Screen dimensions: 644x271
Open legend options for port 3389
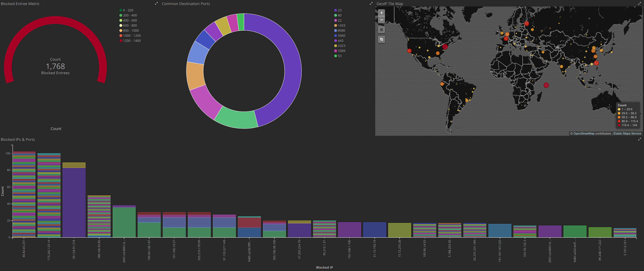341,51
